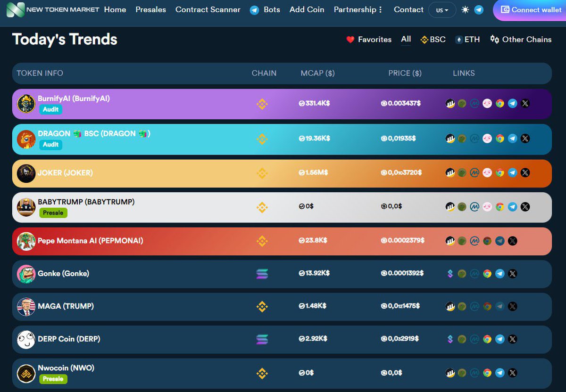The image size is (566, 392).
Task: Open the chart icon in BurnifyAI row
Action: (450, 103)
